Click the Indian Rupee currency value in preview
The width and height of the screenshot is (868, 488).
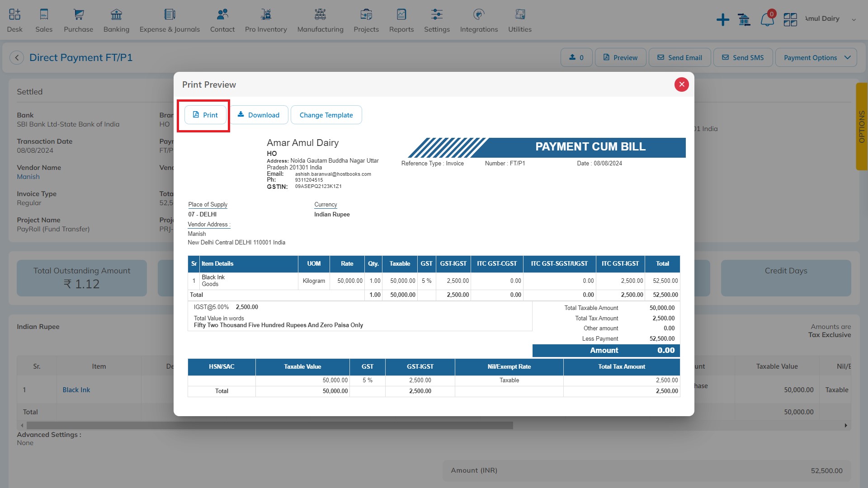click(x=332, y=214)
